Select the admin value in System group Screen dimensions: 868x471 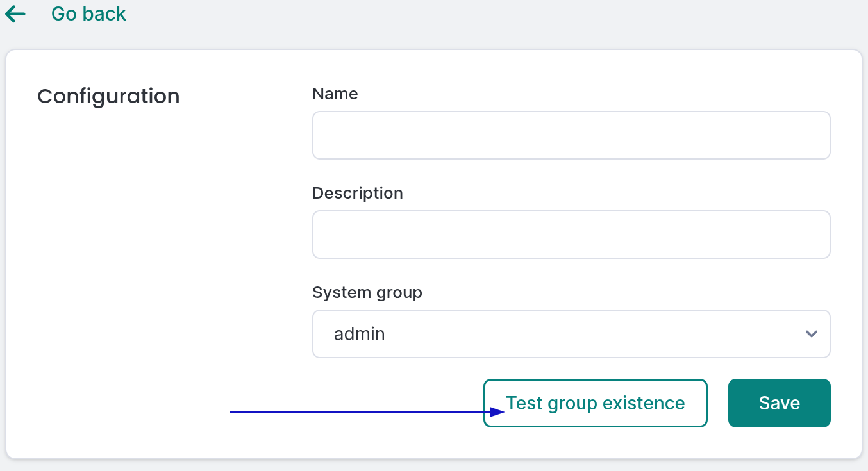pyautogui.click(x=360, y=334)
